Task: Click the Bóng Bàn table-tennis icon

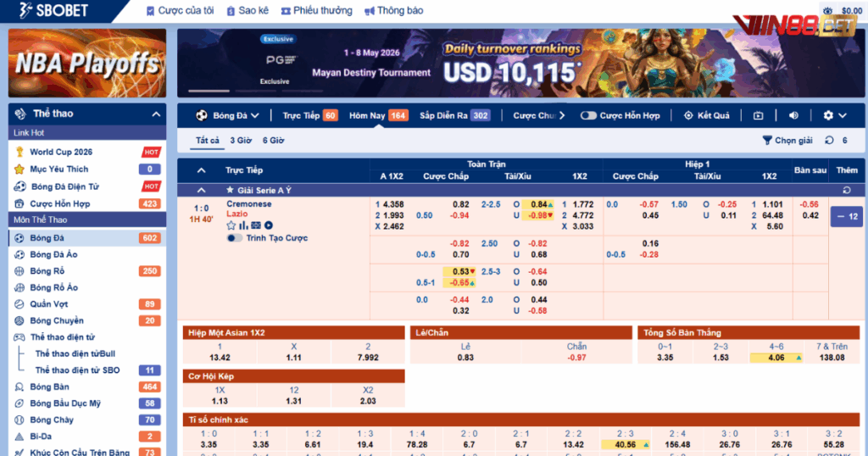Action: (x=19, y=386)
